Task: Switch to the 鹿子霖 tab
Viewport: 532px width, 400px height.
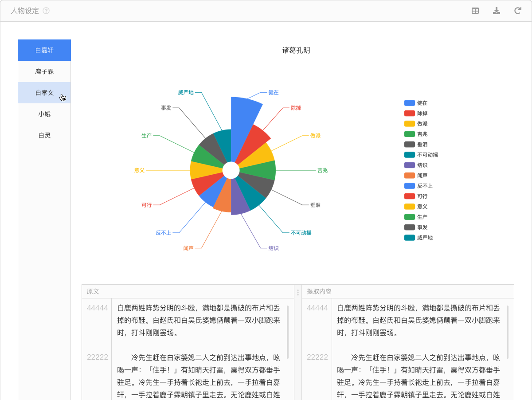Action: [44, 71]
